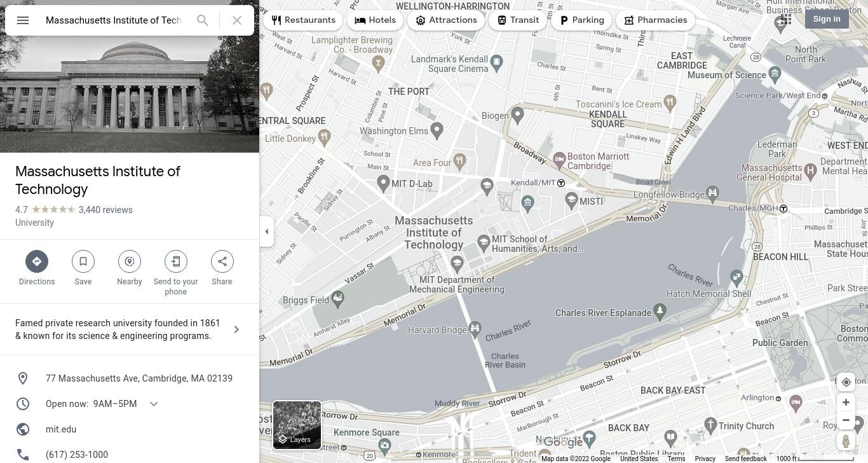
Task: Click the MIT D-Lab map pin
Action: [383, 183]
